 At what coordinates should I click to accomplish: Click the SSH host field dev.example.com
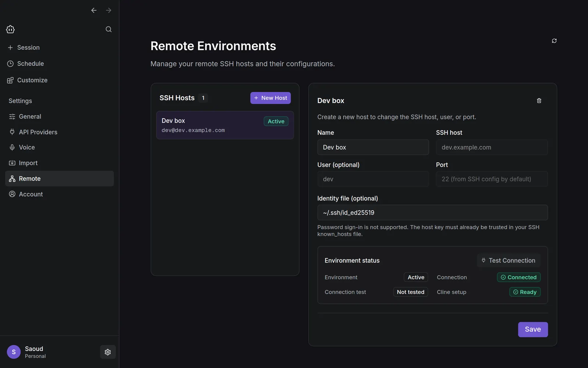coord(492,147)
